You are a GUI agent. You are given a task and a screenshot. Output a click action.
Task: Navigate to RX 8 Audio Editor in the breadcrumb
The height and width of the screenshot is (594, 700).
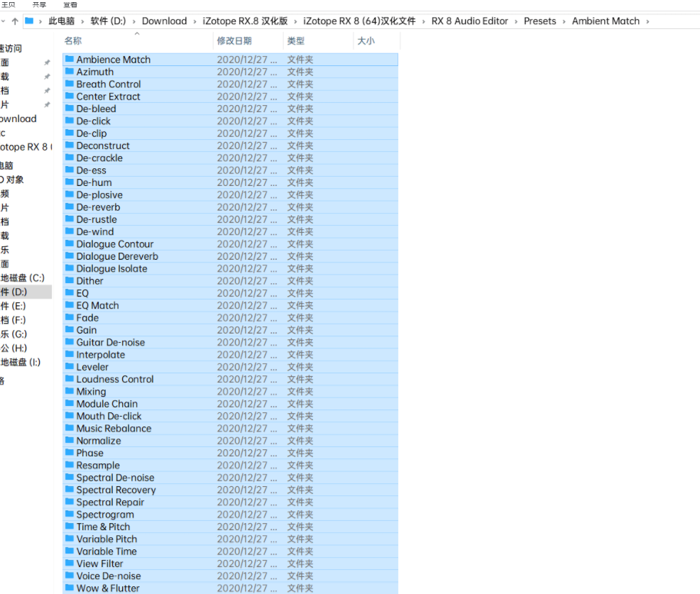pos(469,21)
